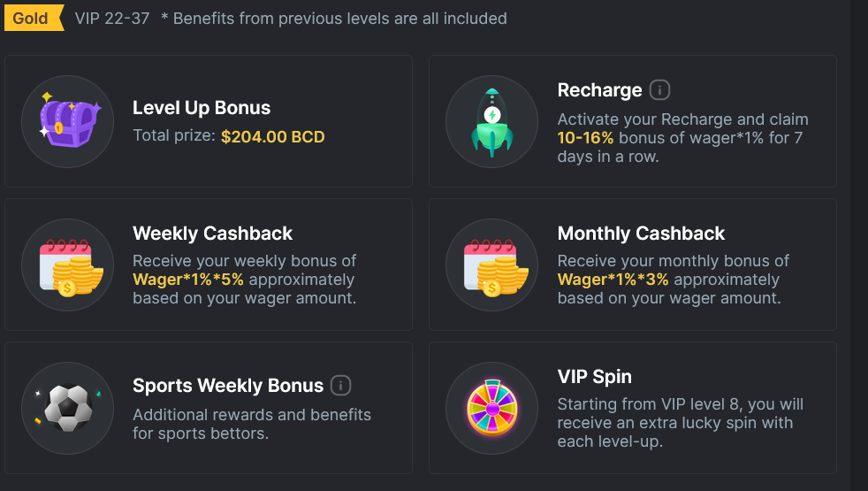The width and height of the screenshot is (868, 491).
Task: Click the purple treasure chest icon
Action: pos(67,121)
